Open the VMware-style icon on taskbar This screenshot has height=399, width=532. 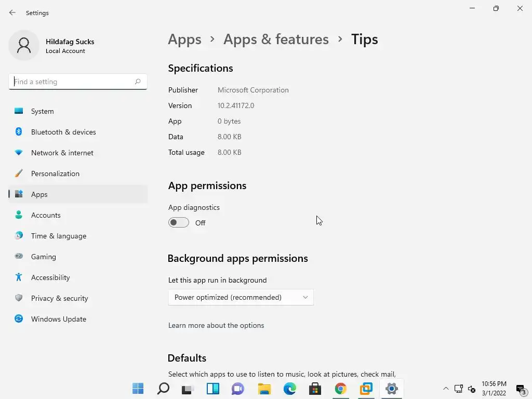(x=366, y=389)
